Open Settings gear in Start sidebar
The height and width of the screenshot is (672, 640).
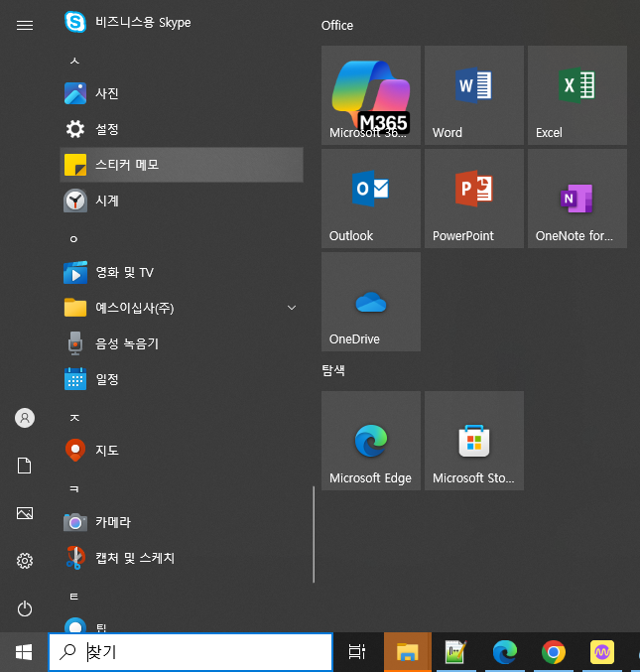tap(25, 561)
